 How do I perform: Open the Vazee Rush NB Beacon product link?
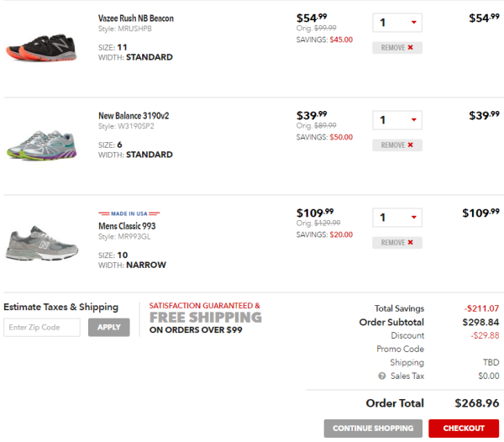135,18
